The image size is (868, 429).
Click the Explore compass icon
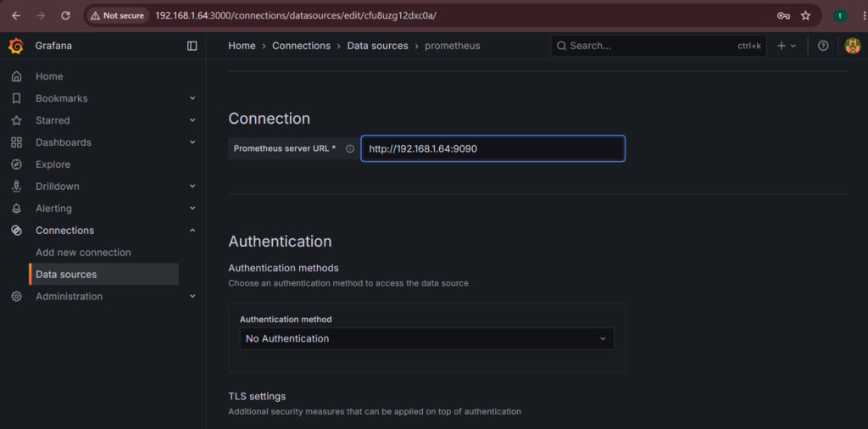(x=17, y=164)
